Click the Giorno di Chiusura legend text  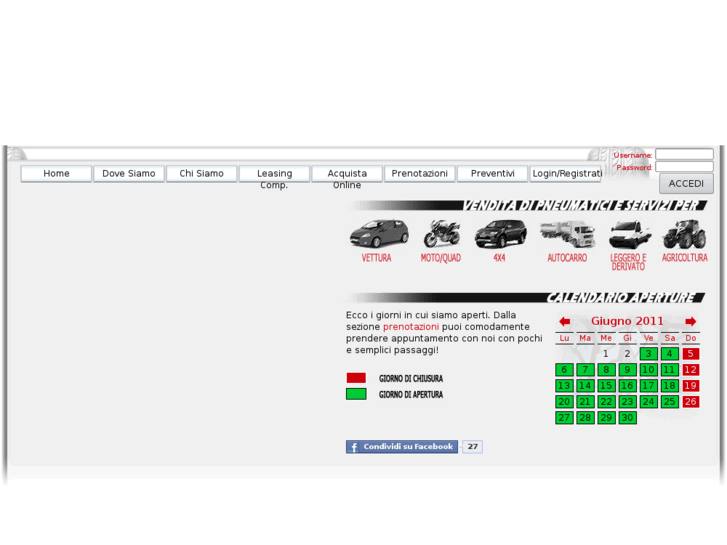click(411, 378)
